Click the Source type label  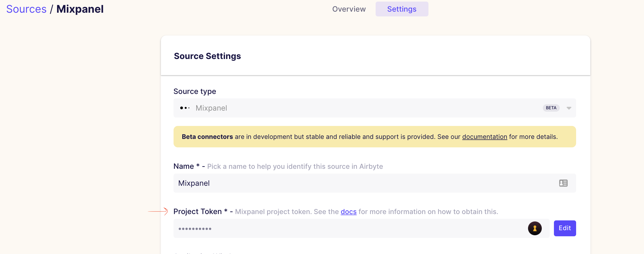(x=195, y=91)
